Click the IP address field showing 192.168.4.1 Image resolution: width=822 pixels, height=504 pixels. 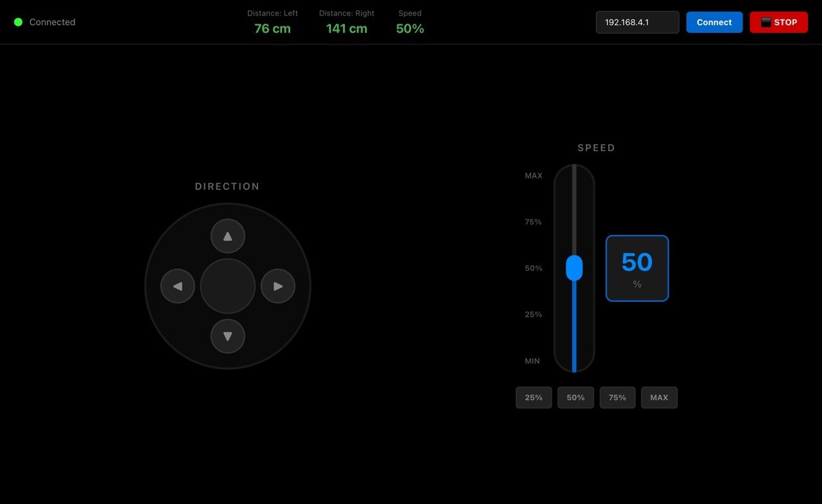click(x=637, y=22)
